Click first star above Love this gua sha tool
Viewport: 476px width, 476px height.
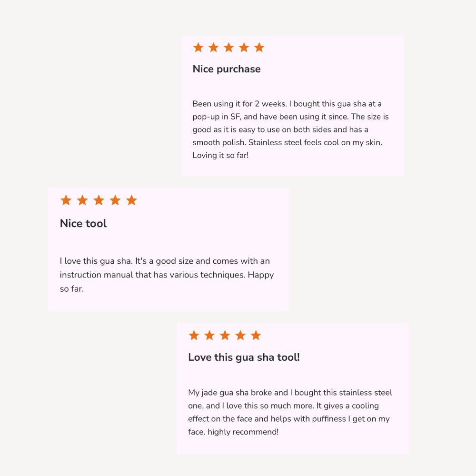click(194, 336)
